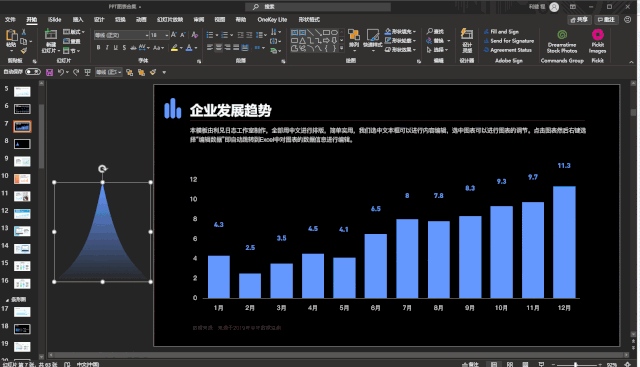
Task: Open the font name combo box
Action: [121, 35]
